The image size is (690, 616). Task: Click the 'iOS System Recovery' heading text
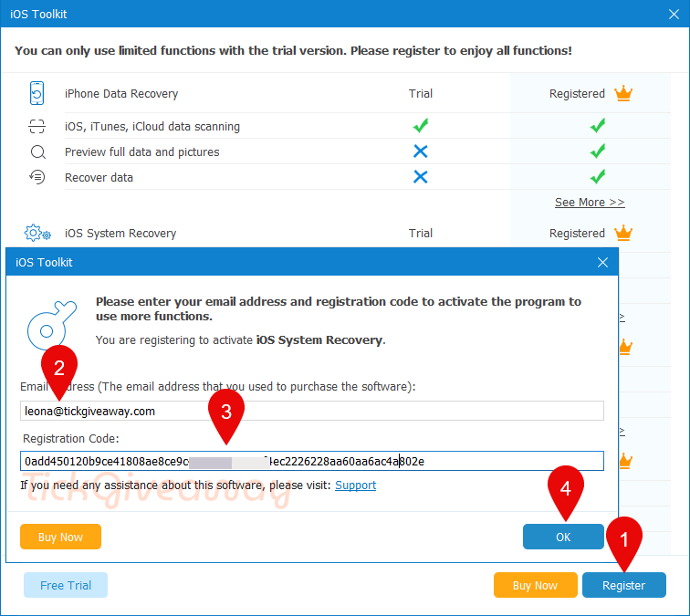[x=120, y=234]
